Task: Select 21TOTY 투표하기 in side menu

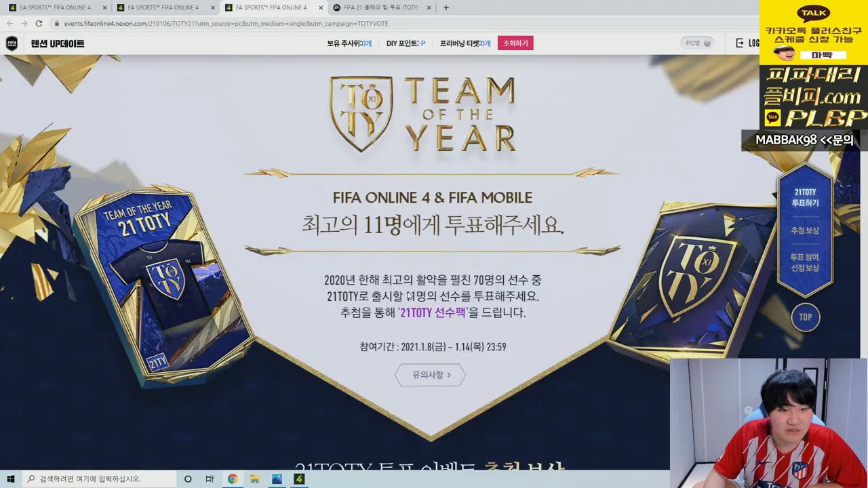Action: coord(805,198)
